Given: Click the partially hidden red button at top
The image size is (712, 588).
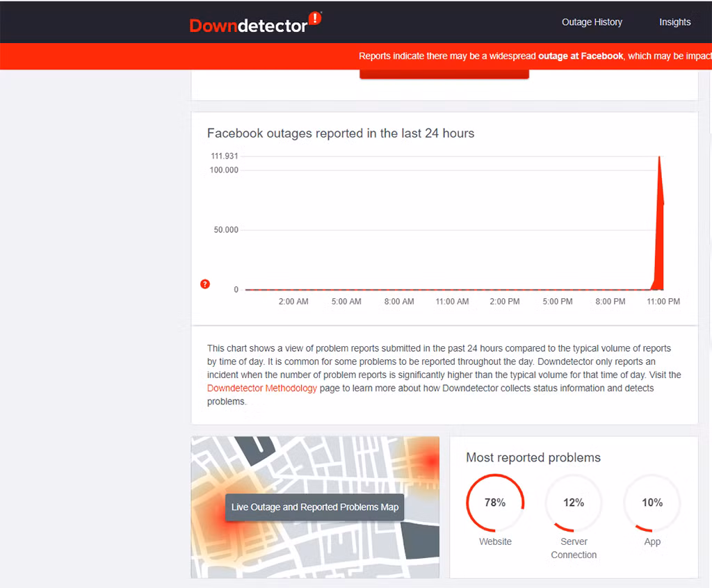Looking at the screenshot, I should coord(444,74).
